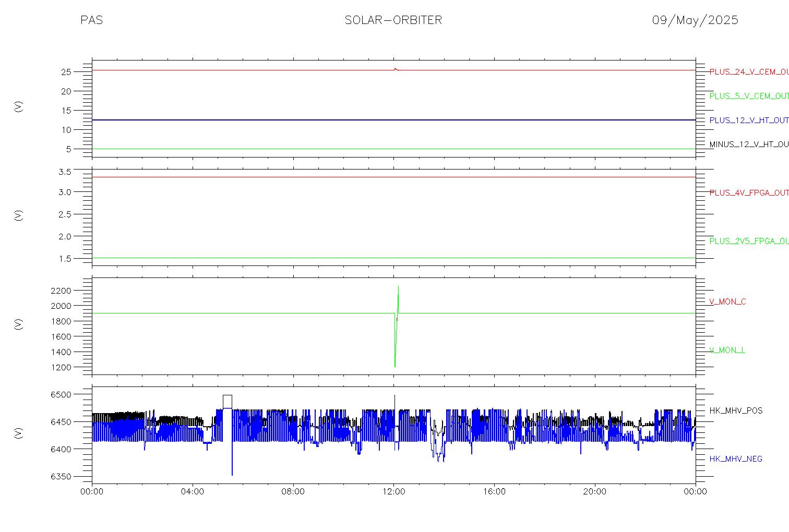Image resolution: width=789 pixels, height=532 pixels.
Task: Click the 2000 tick on V_MON axis
Action: point(62,306)
